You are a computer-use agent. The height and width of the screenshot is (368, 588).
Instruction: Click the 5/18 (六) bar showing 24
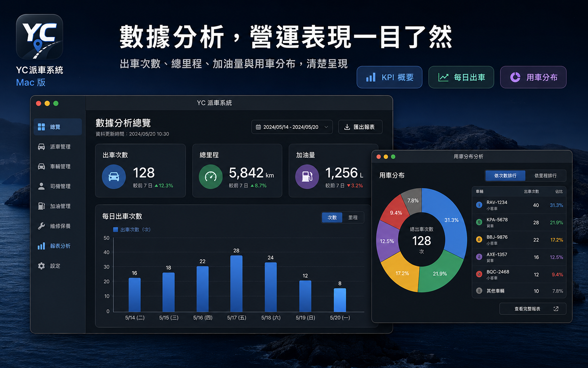pyautogui.click(x=271, y=287)
